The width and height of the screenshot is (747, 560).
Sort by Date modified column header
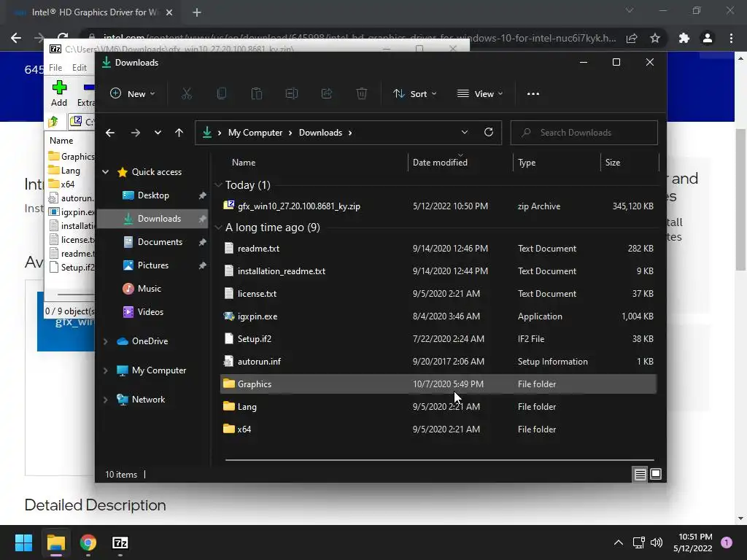(x=440, y=163)
